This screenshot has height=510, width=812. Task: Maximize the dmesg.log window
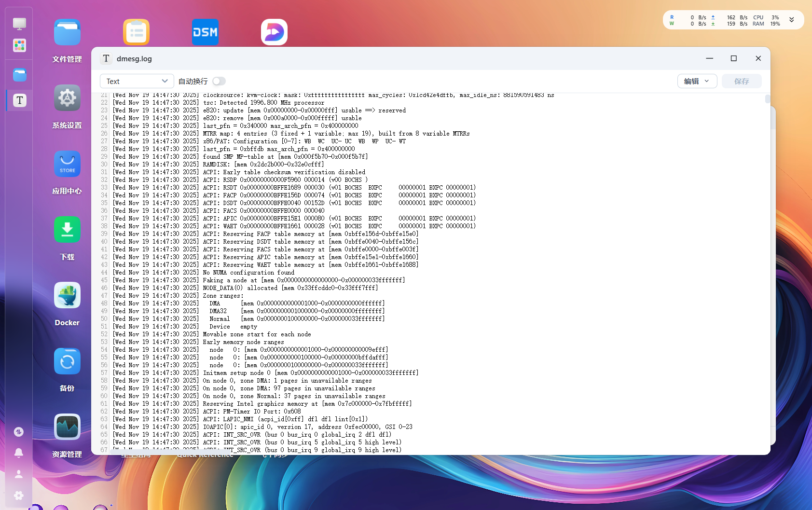734,58
